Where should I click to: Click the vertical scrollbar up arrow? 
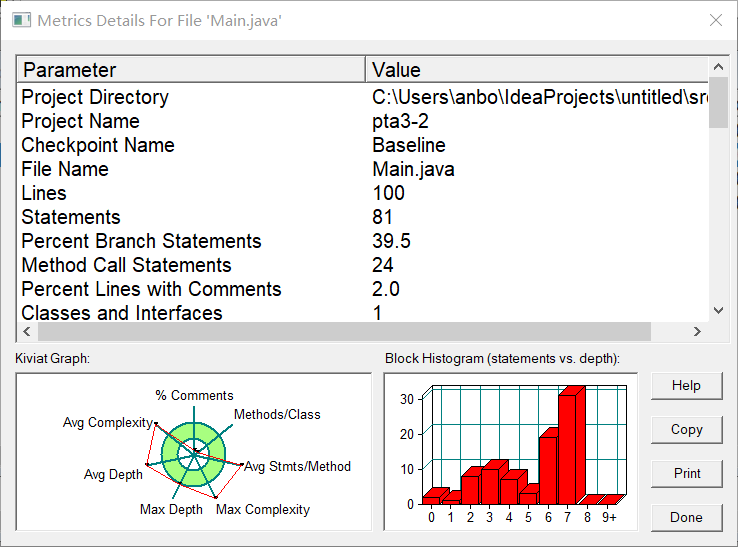(x=718, y=67)
